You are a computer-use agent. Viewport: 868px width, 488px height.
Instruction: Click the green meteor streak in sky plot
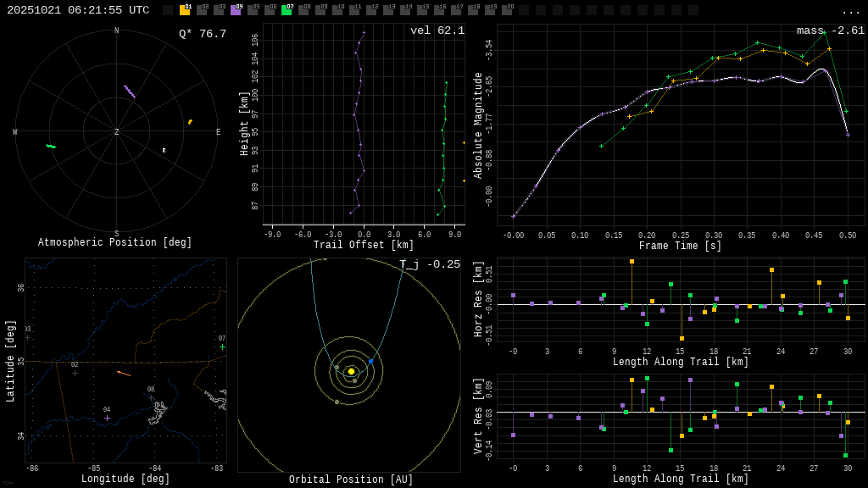pos(51,147)
